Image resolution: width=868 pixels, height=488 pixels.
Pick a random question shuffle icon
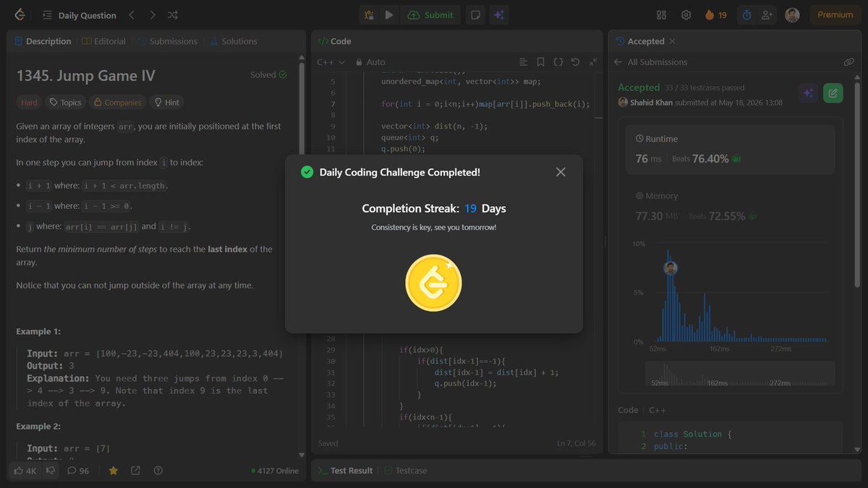coord(172,15)
